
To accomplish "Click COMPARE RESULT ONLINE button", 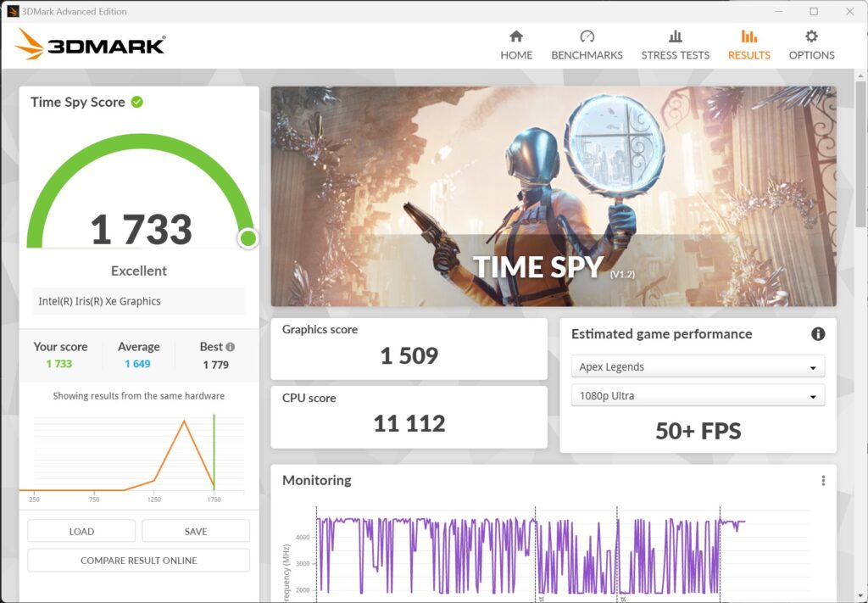I will [138, 561].
